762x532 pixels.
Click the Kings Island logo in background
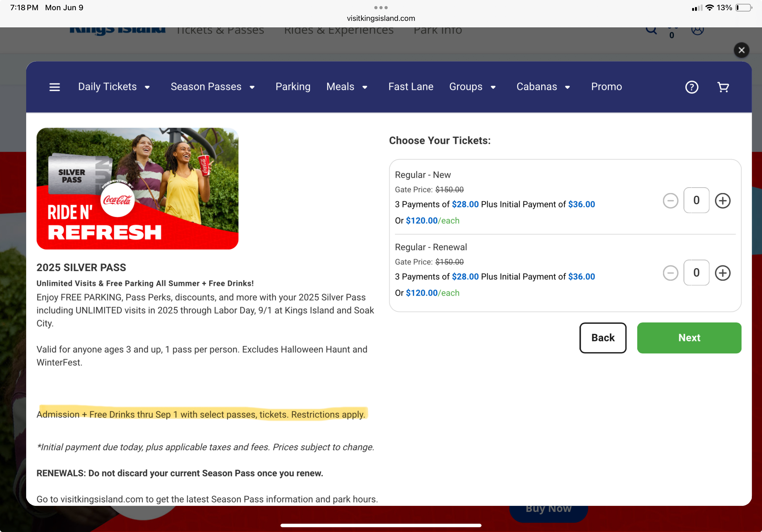117,31
